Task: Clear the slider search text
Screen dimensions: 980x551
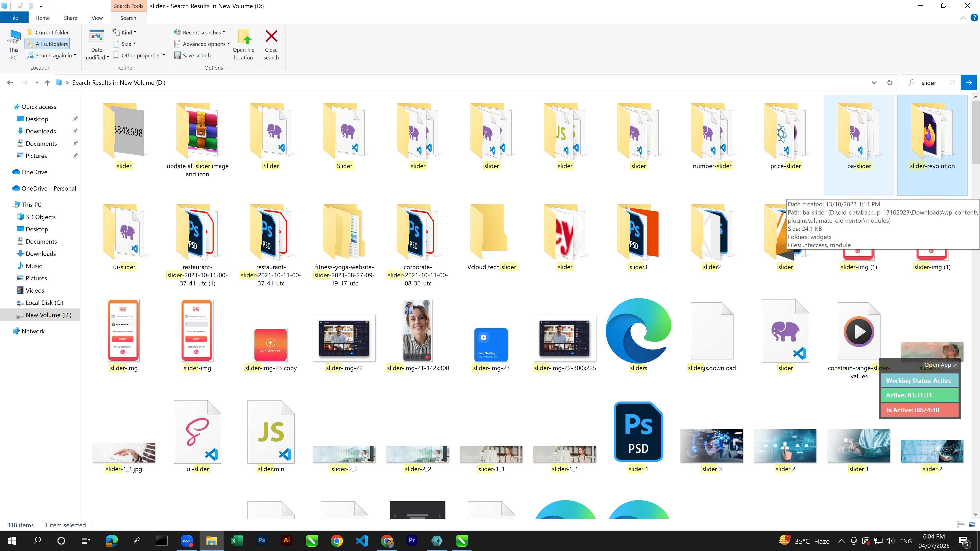Action: (953, 82)
